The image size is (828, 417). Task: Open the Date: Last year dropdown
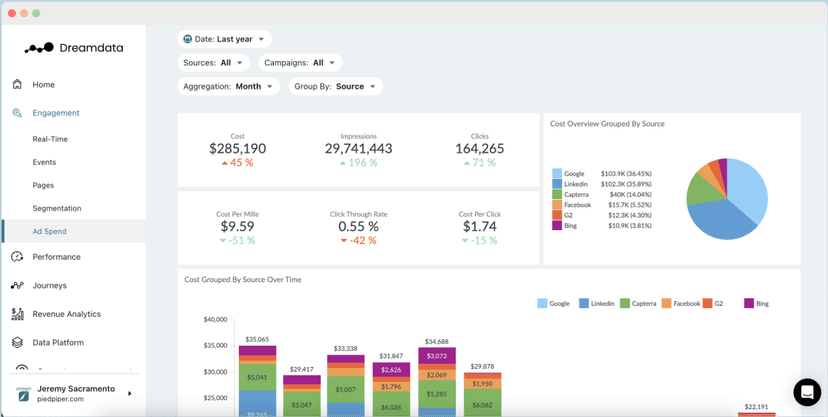[x=224, y=39]
